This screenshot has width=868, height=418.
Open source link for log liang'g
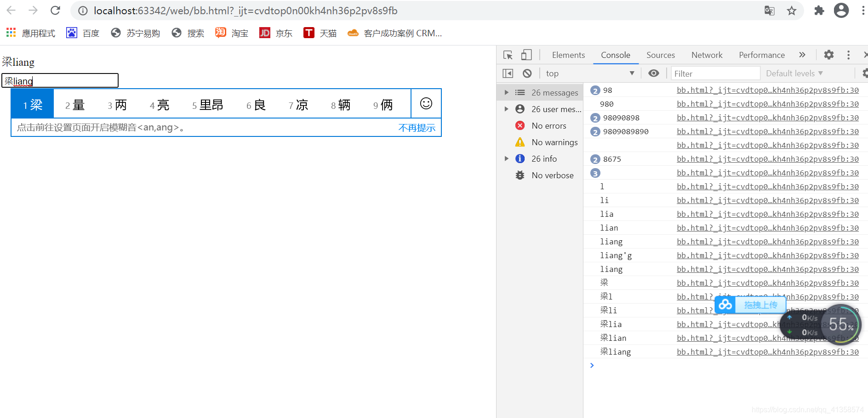(767, 255)
